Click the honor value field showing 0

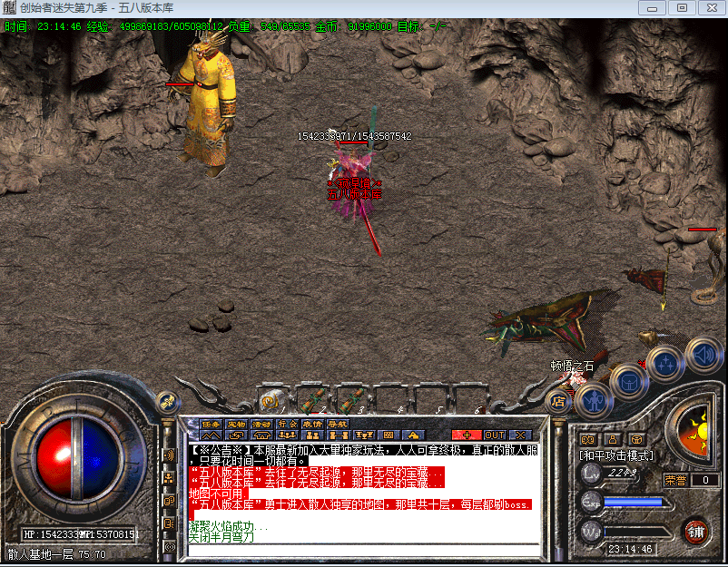705,480
